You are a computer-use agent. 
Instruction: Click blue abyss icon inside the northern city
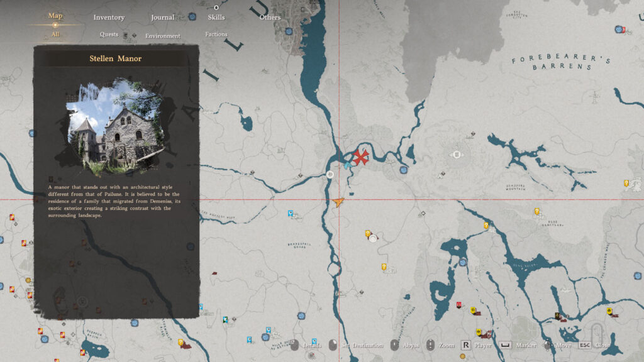tap(289, 31)
